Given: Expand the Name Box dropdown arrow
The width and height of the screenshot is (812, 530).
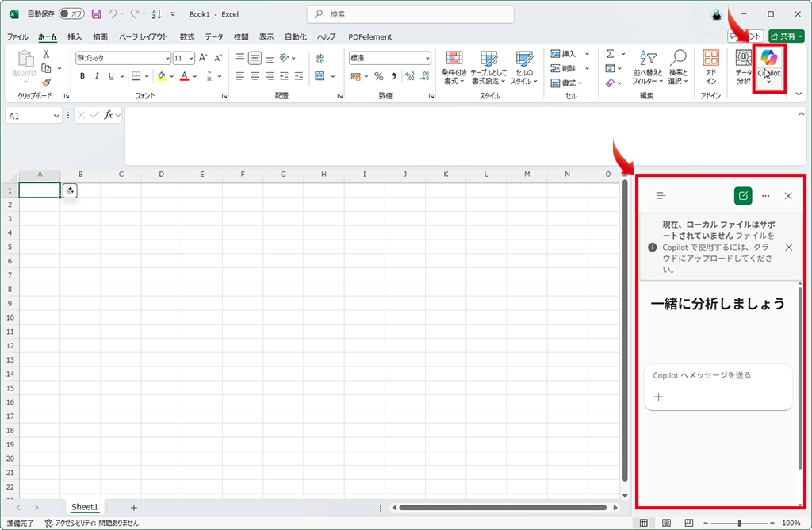Looking at the screenshot, I should point(56,116).
